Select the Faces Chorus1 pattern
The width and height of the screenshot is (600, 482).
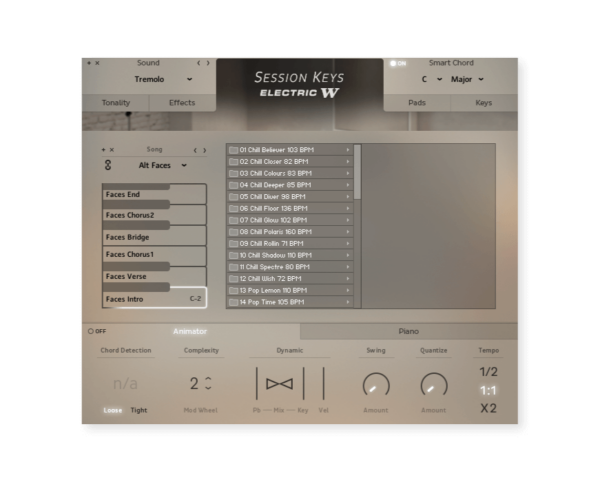(x=154, y=255)
